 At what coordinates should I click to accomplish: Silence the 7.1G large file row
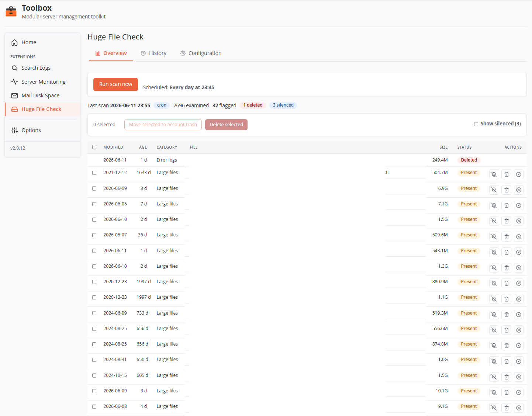click(x=494, y=205)
